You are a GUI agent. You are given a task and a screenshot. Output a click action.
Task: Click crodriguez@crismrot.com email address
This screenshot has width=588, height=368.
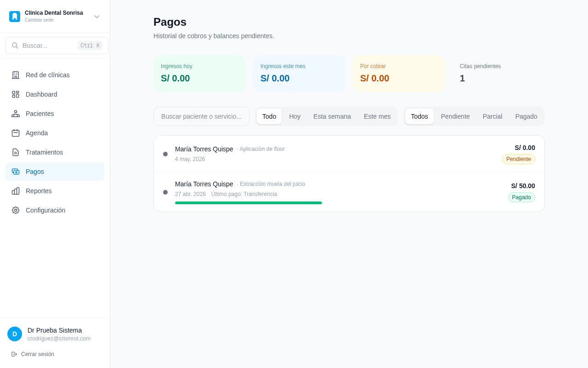[59, 339]
